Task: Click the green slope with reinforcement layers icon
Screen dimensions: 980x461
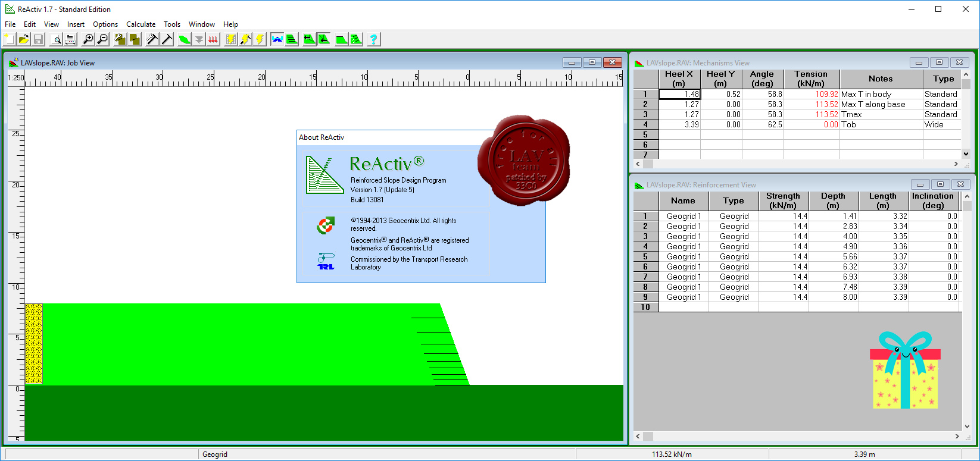Action: click(x=356, y=39)
